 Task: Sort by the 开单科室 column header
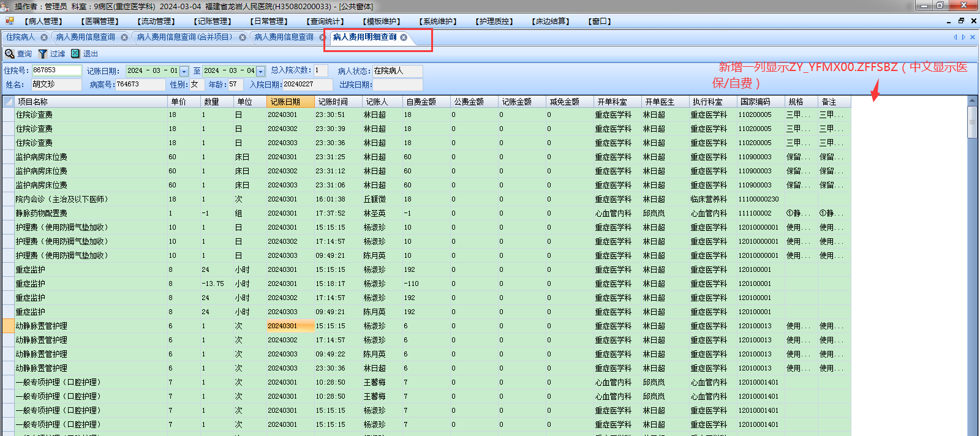pyautogui.click(x=617, y=102)
